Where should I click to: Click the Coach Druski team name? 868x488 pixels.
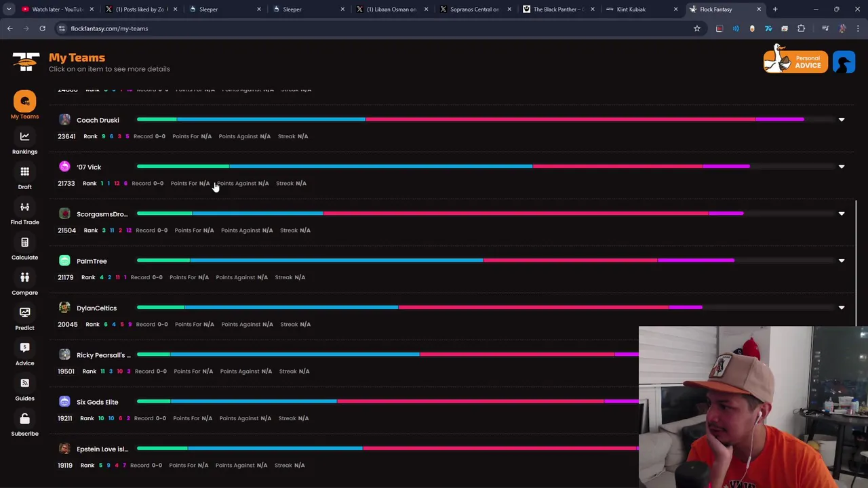98,120
